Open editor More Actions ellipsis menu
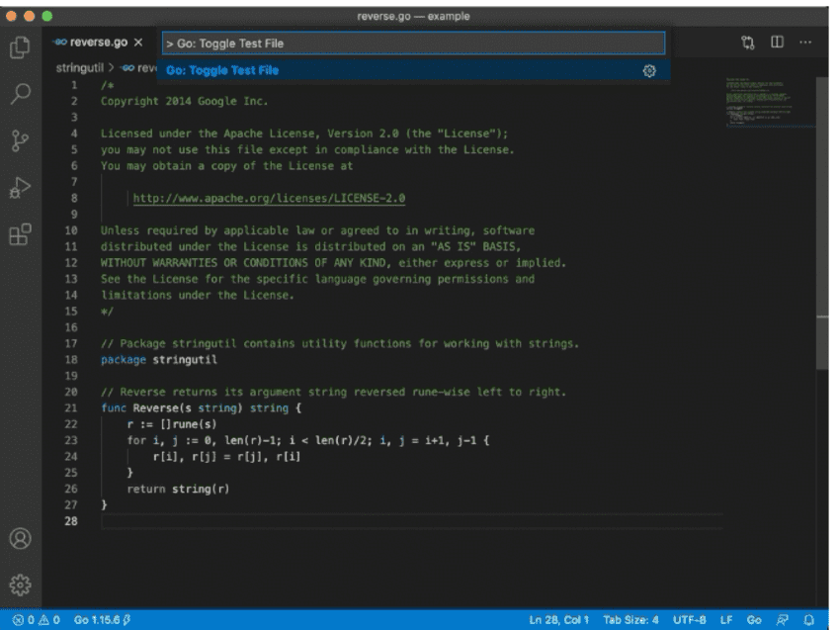Screen dimensions: 840x630 [806, 43]
